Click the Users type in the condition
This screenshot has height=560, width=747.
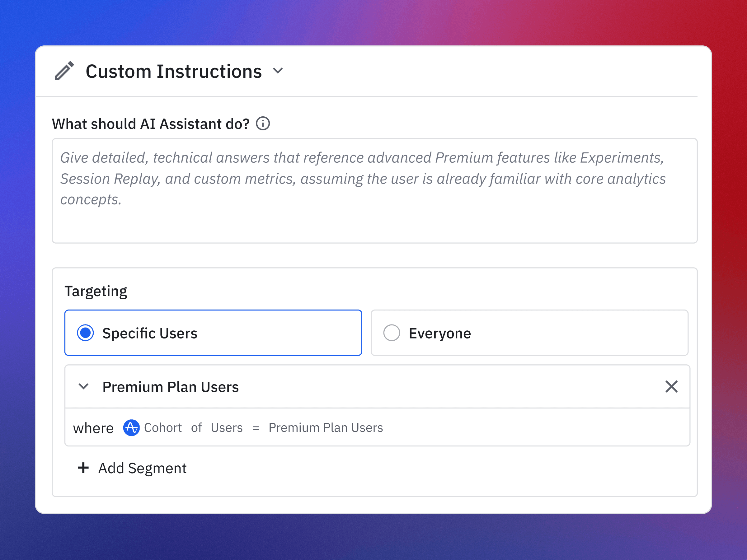(227, 428)
